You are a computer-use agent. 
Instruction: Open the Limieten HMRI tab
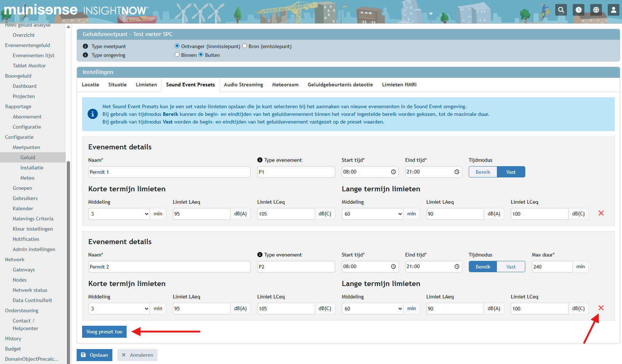click(x=399, y=85)
